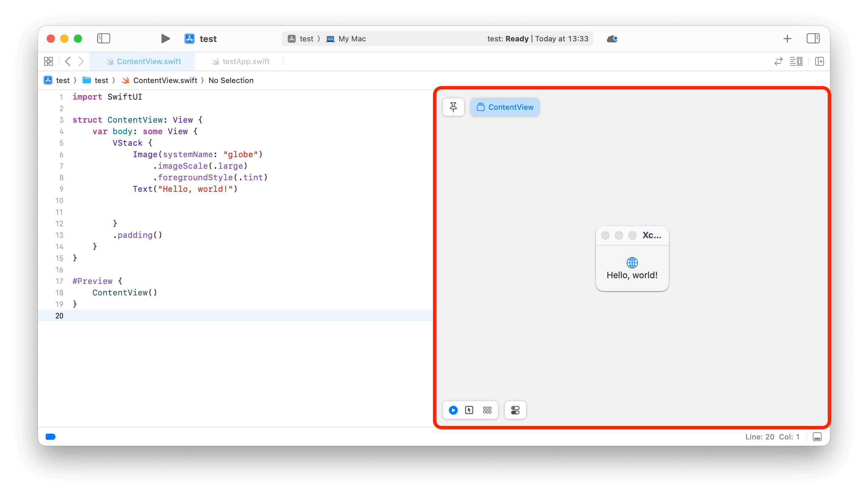Toggle the debug area button
Image resolution: width=868 pixels, height=496 pixels.
click(x=817, y=437)
